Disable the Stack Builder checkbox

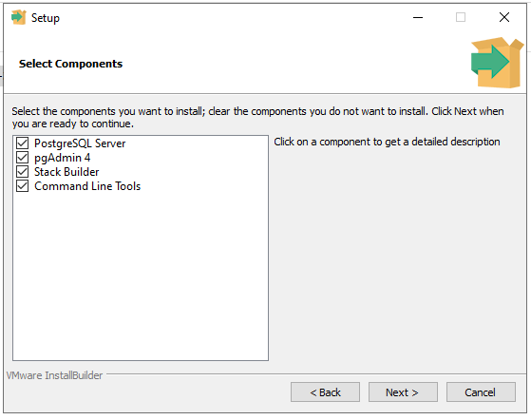pyautogui.click(x=23, y=172)
